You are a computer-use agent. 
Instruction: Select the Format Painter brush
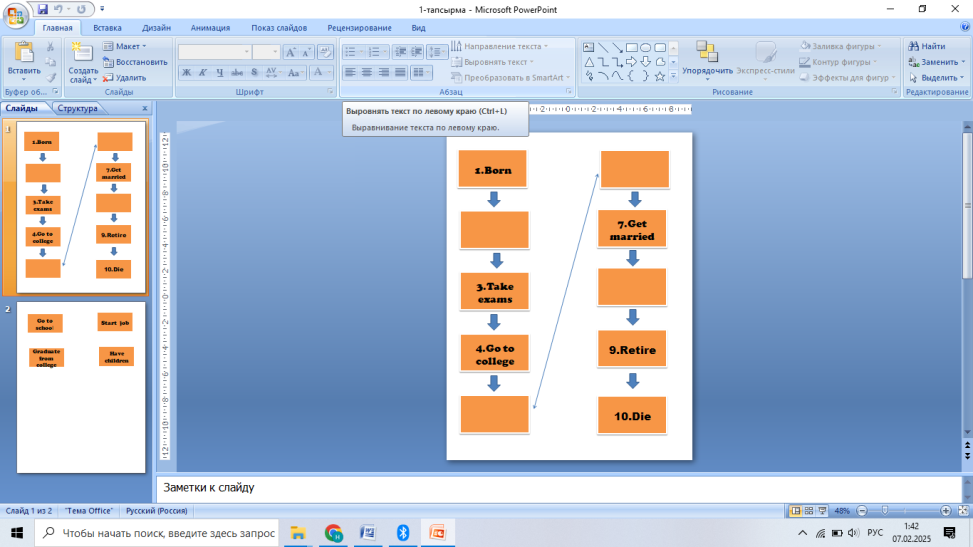pyautogui.click(x=51, y=78)
